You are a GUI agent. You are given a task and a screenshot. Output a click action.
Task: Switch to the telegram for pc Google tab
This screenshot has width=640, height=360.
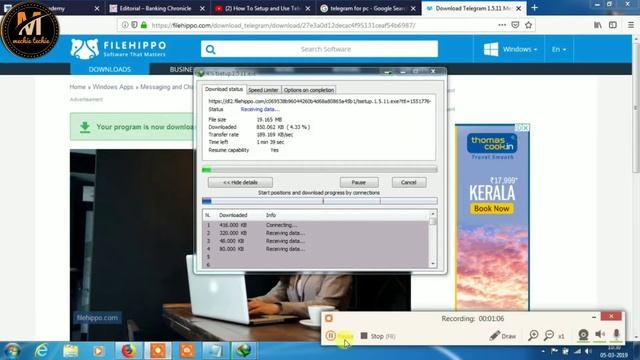(367, 8)
